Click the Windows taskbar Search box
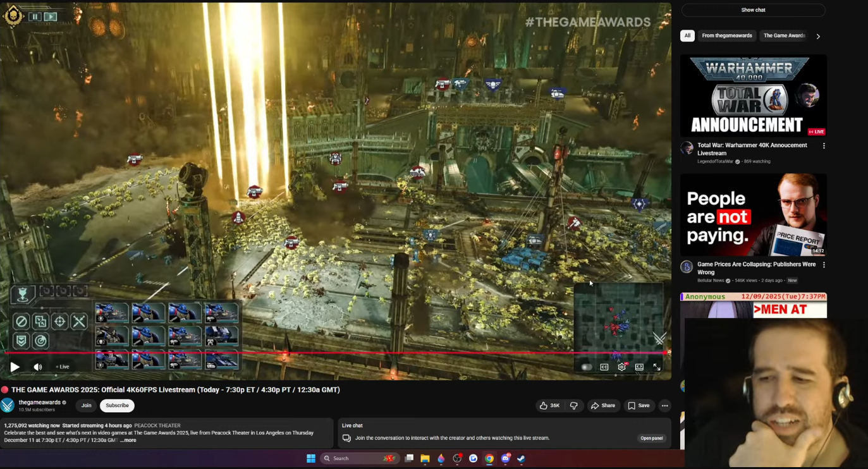Screen dimensions: 868x469 tap(359, 458)
